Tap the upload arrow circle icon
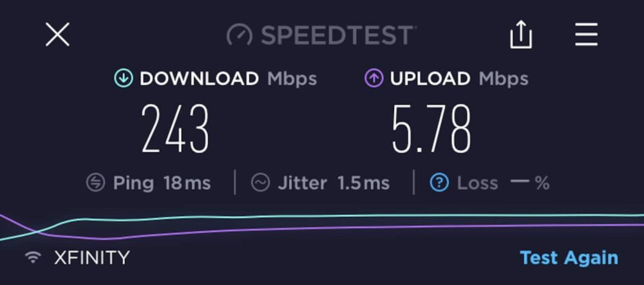 (374, 78)
